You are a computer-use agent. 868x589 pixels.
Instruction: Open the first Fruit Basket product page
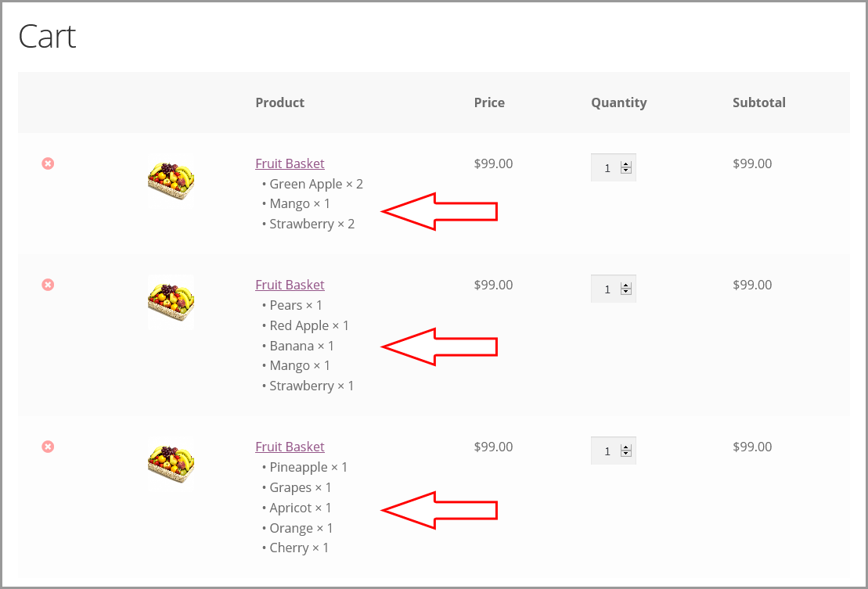coord(290,163)
